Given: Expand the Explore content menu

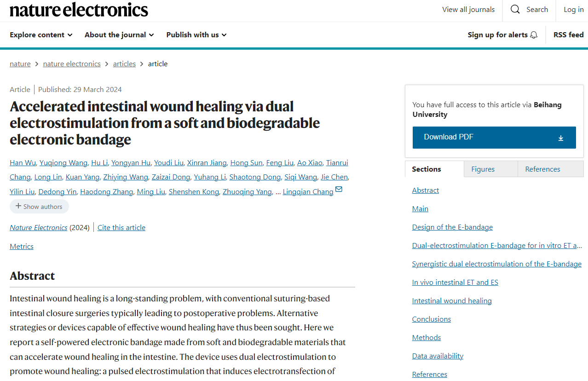Looking at the screenshot, I should 41,35.
